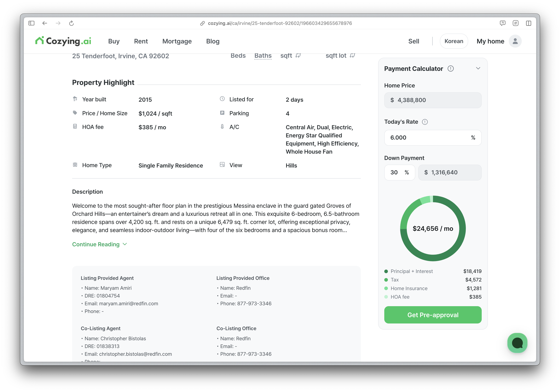The width and height of the screenshot is (560, 392).
Task: Click the Today's Rate input field
Action: point(433,138)
